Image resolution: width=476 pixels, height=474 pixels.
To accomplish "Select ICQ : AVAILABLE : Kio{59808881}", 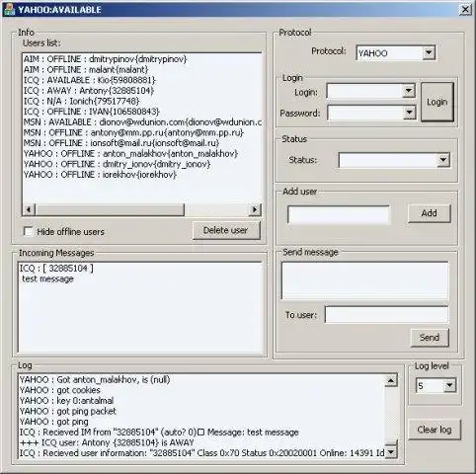I will (x=89, y=80).
